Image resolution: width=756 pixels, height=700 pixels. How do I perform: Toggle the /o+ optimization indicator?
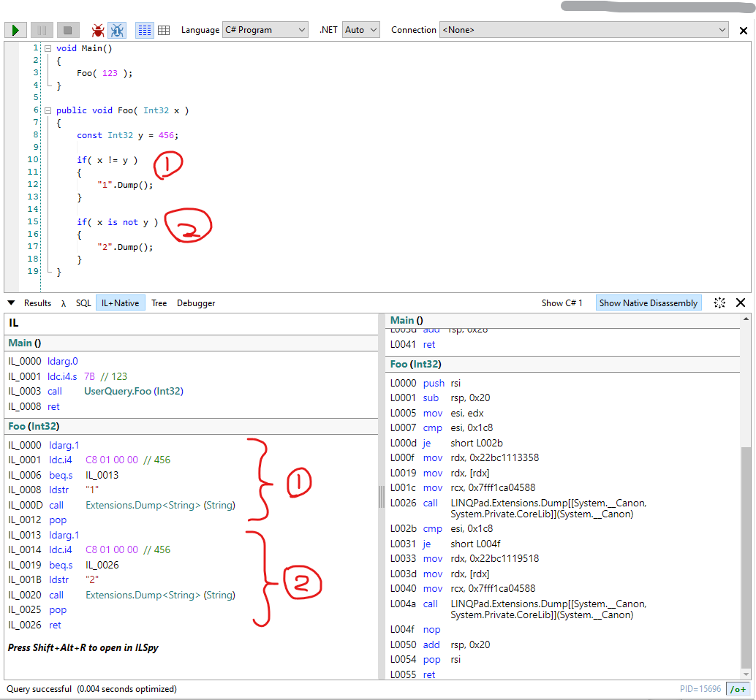coord(738,689)
